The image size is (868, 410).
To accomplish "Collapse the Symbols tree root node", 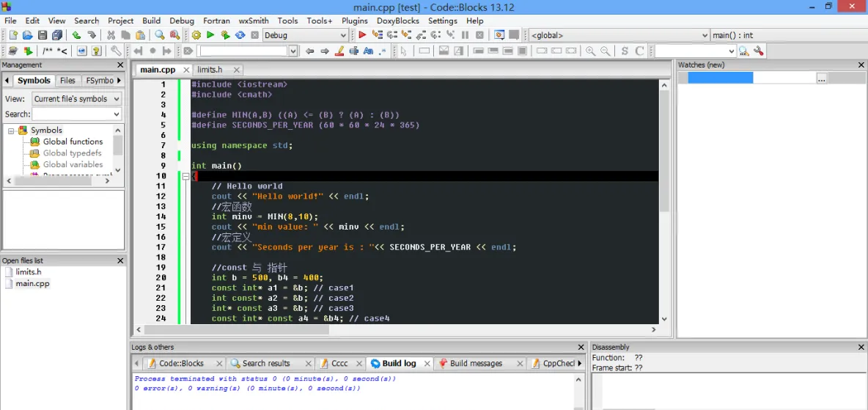I will coord(10,131).
